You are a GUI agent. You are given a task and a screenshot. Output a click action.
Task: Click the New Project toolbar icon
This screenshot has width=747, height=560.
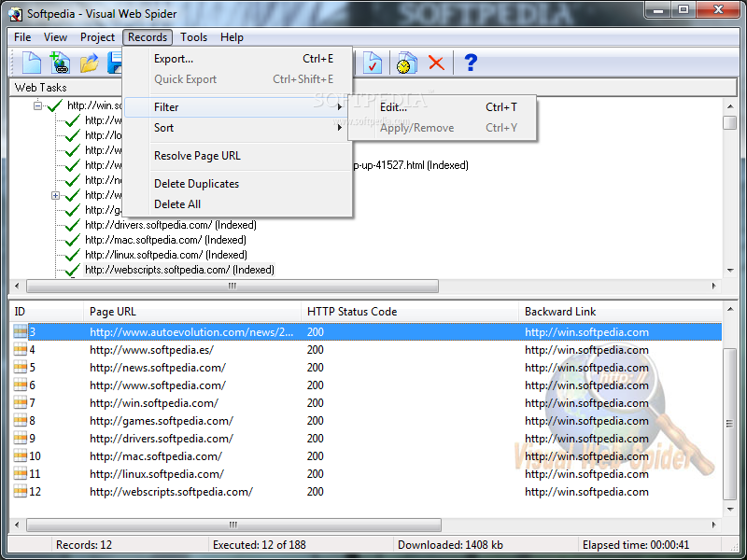click(x=32, y=63)
